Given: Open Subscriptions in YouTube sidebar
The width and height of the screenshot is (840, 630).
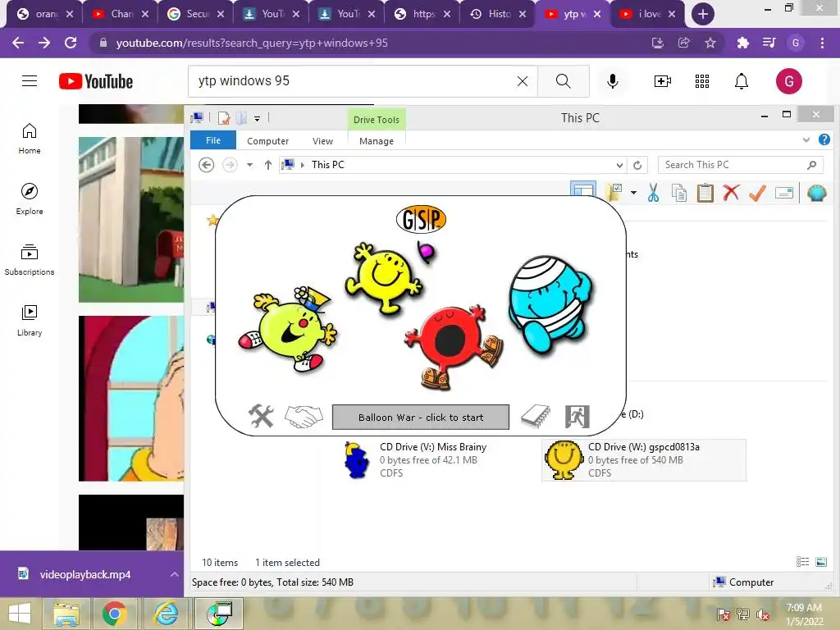Looking at the screenshot, I should point(30,260).
